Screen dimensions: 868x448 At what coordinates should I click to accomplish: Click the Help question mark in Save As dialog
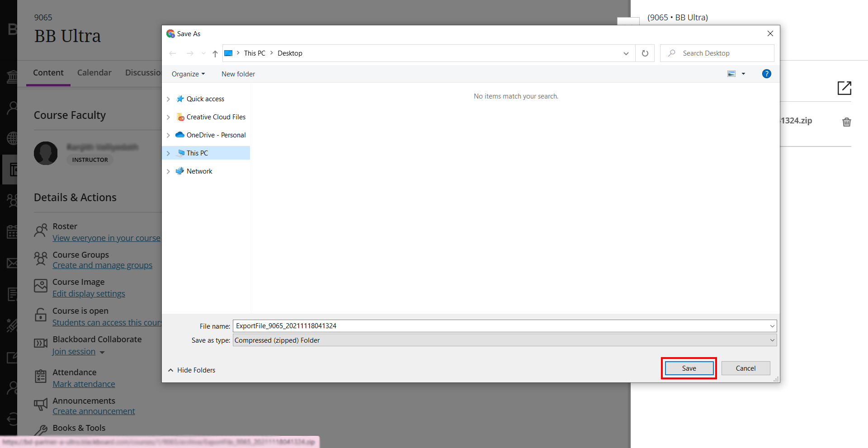tap(767, 74)
